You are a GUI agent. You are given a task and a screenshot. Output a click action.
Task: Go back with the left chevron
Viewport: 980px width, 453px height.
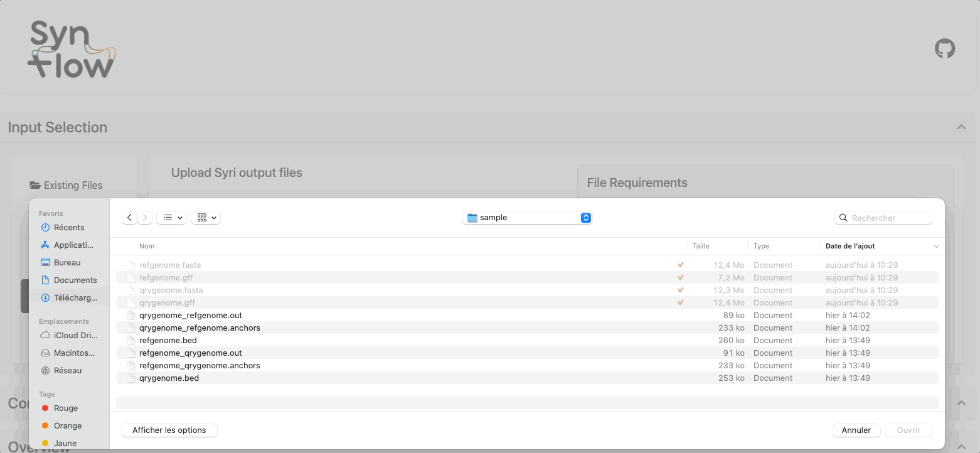click(129, 218)
